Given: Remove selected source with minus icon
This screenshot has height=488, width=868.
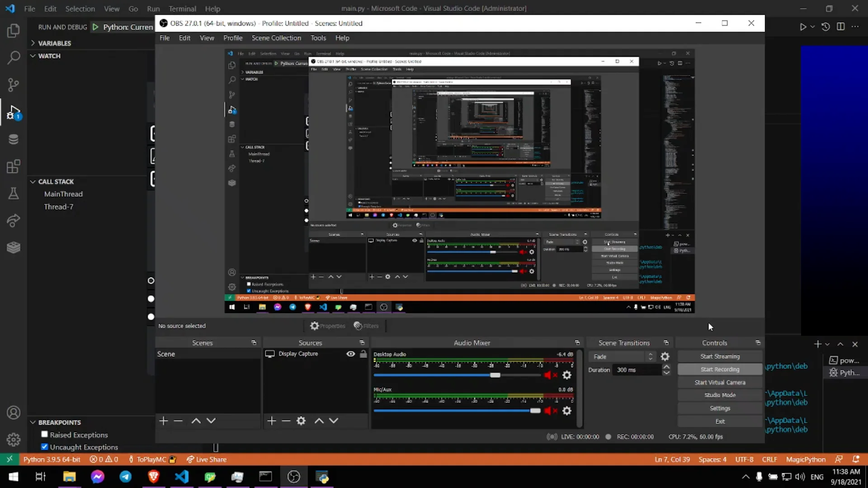Looking at the screenshot, I should 286,421.
